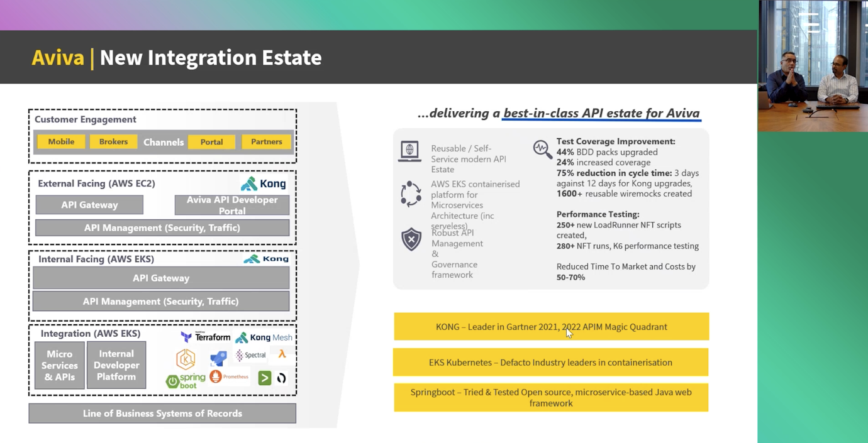Select the Mobile channel box

61,142
